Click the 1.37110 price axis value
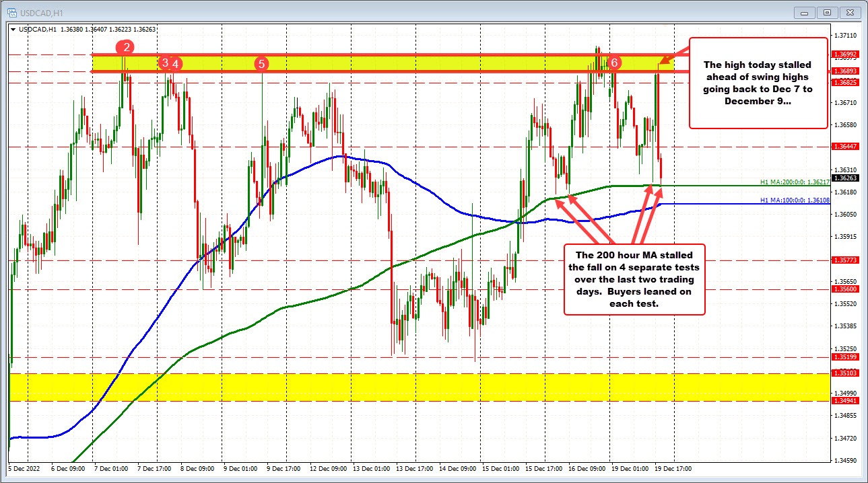Viewport: 868px width, 483px height. point(846,35)
